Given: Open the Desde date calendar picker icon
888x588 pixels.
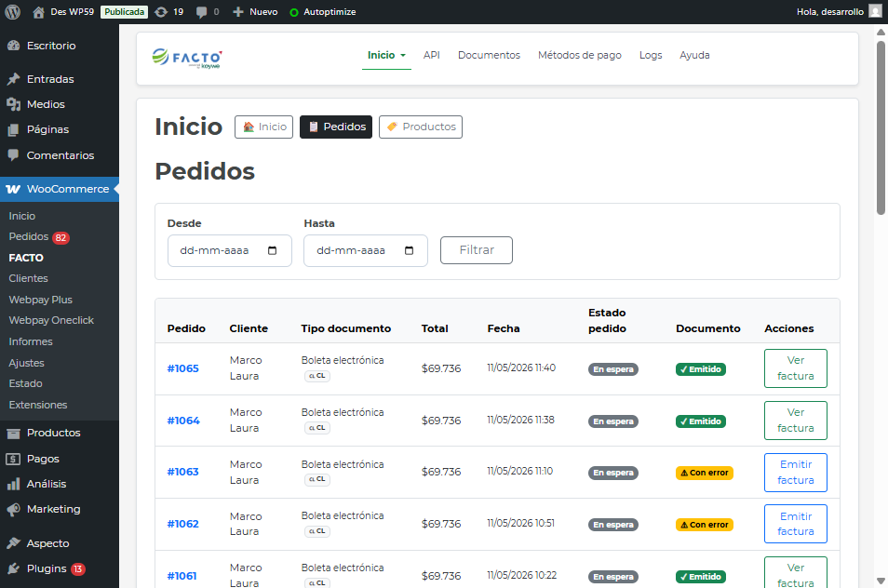Looking at the screenshot, I should [273, 250].
